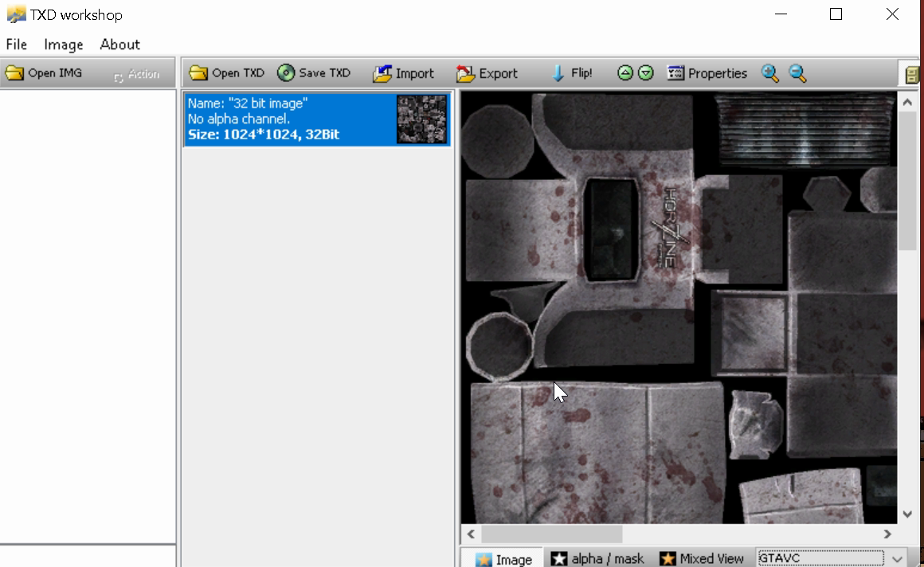The height and width of the screenshot is (567, 924).
Task: Move texture up with green up arrow
Action: pyautogui.click(x=625, y=73)
